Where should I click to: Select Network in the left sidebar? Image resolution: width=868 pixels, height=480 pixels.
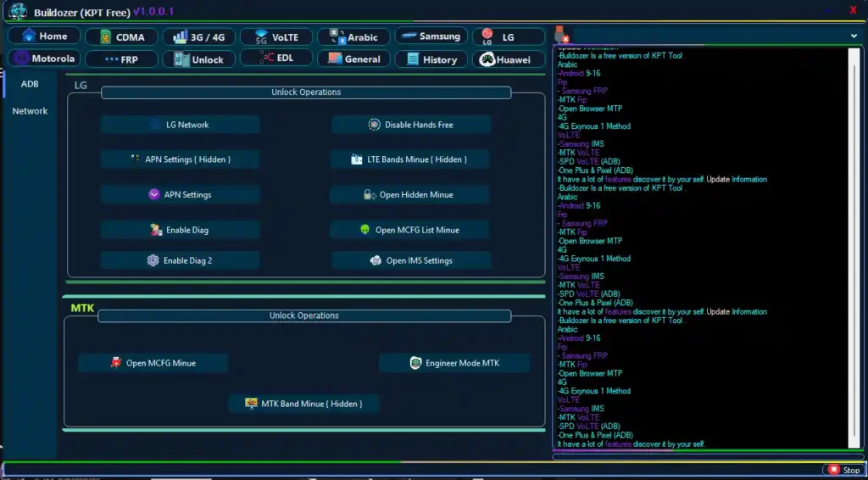(30, 111)
